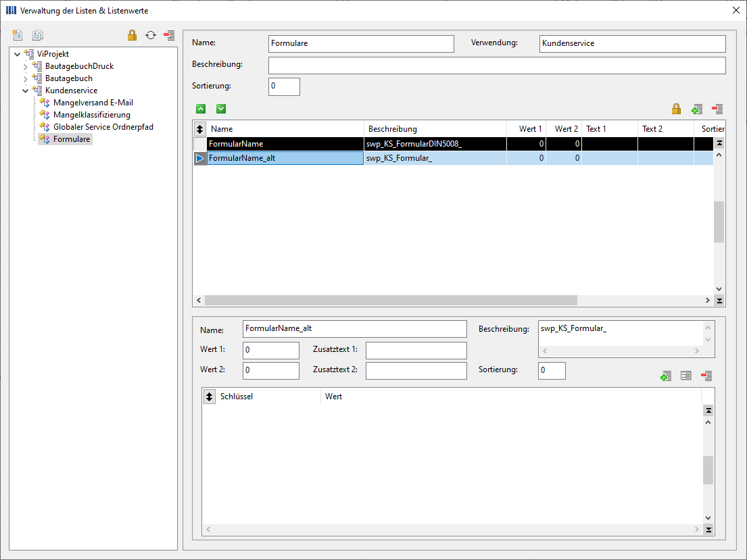747x560 pixels.
Task: Click the green move-down arrow button
Action: [x=221, y=109]
